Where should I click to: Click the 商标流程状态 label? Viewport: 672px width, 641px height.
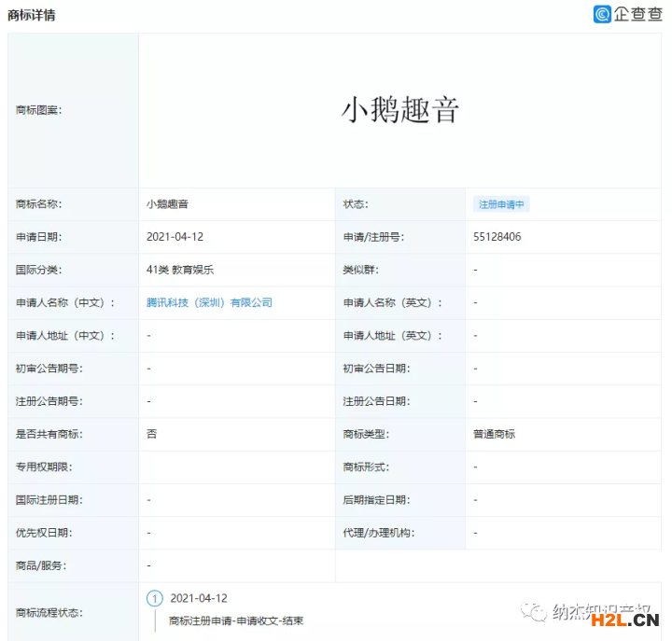[x=49, y=613]
